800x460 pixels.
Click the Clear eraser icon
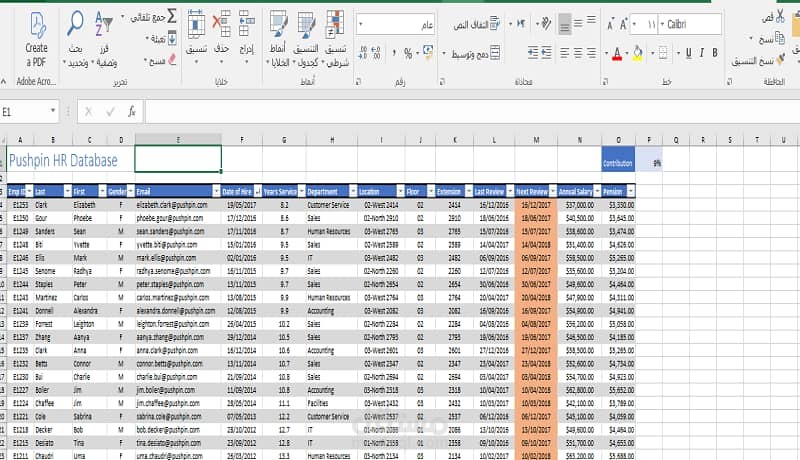pos(172,60)
